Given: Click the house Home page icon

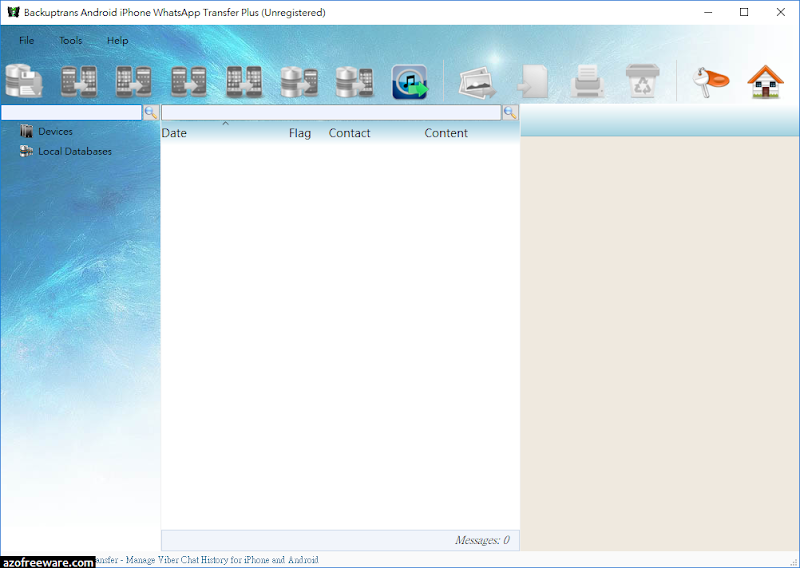Looking at the screenshot, I should (x=765, y=81).
